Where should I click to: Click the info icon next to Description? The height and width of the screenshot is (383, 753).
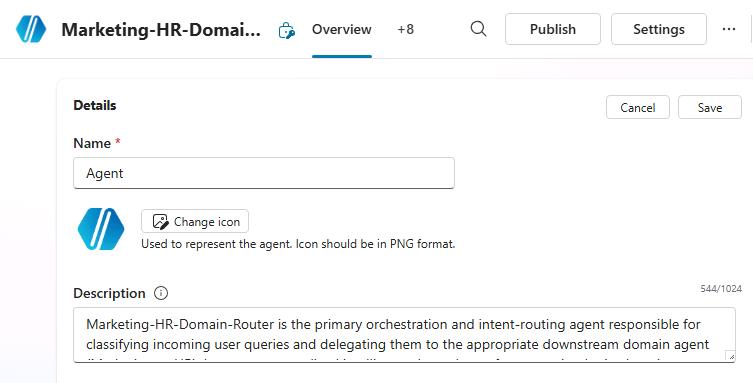point(161,293)
